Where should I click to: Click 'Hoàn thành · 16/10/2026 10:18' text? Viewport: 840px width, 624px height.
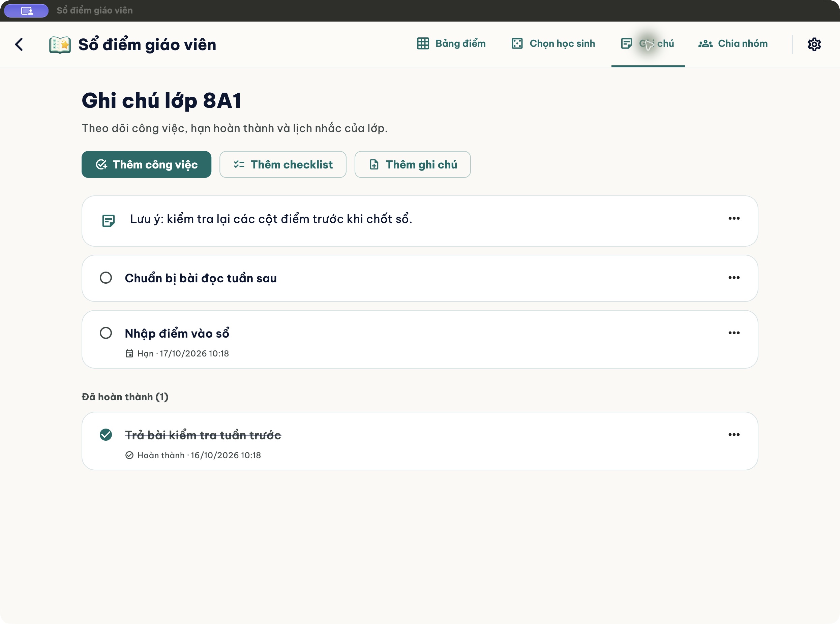pos(199,455)
